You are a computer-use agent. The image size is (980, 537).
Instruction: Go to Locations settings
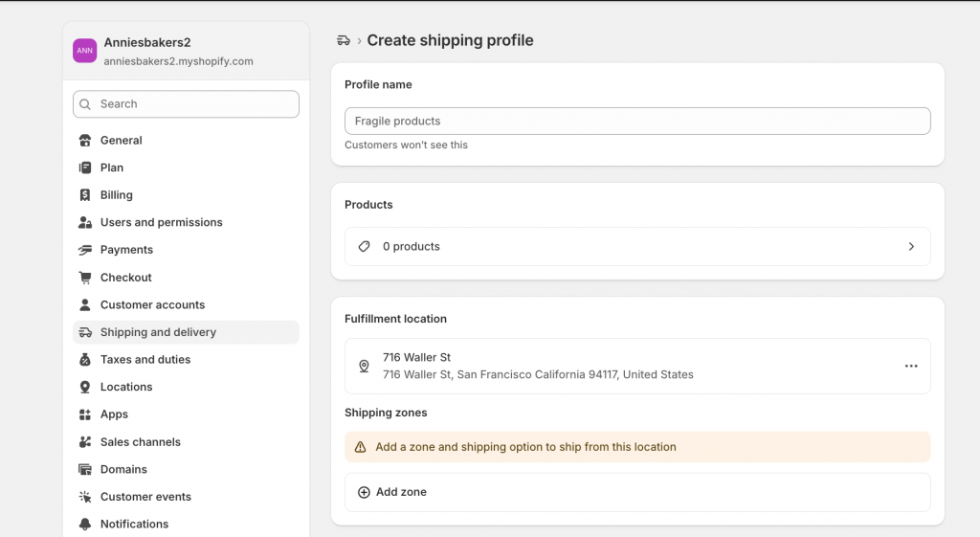[x=186, y=387]
